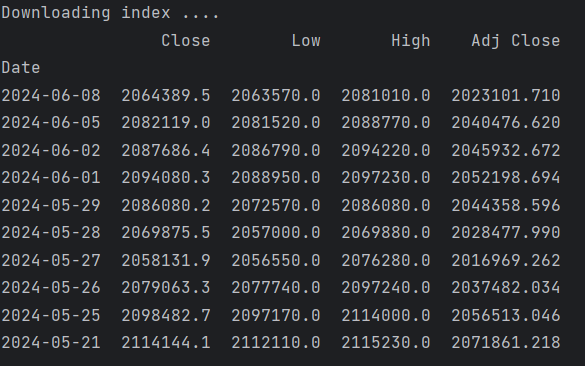Viewport: 585px width, 366px height.
Task: Click the High value 2094220.0
Action: (386, 151)
